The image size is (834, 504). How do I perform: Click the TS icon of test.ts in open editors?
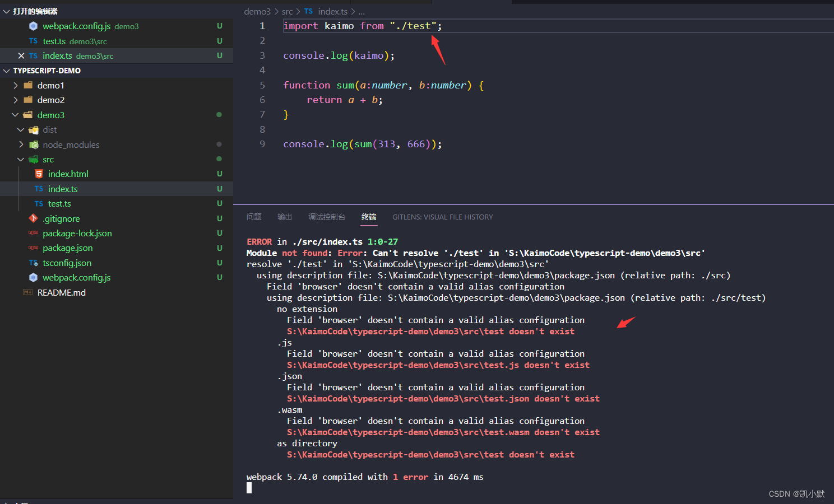(x=33, y=41)
